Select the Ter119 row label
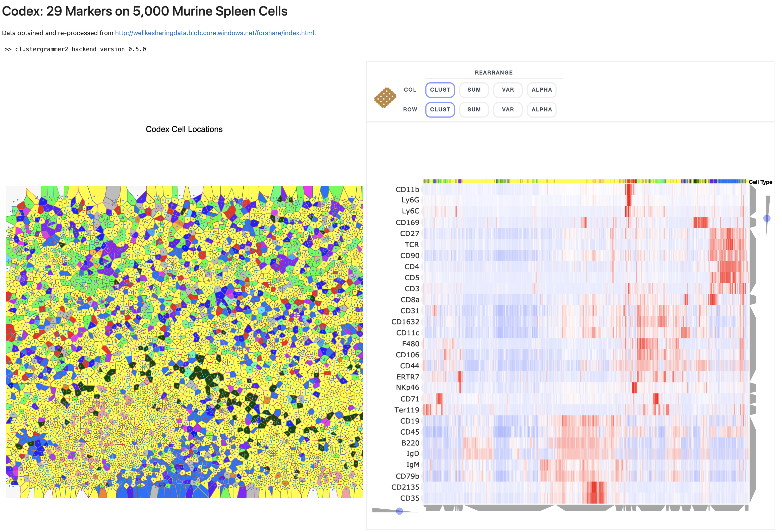The width and height of the screenshot is (782, 532). (x=407, y=410)
